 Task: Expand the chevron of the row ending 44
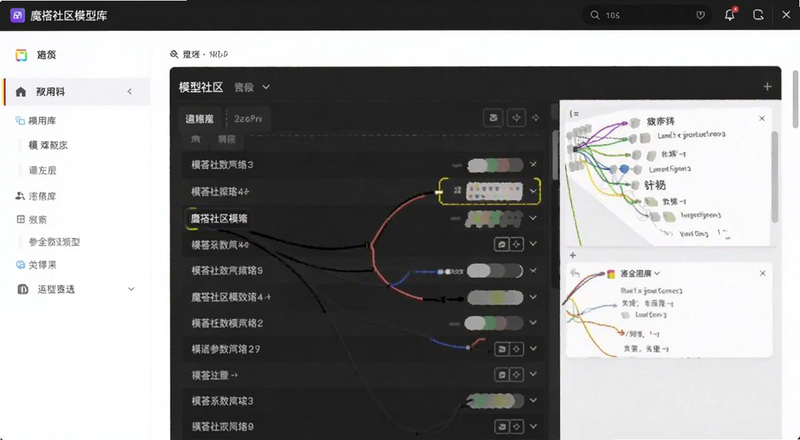pyautogui.click(x=533, y=244)
